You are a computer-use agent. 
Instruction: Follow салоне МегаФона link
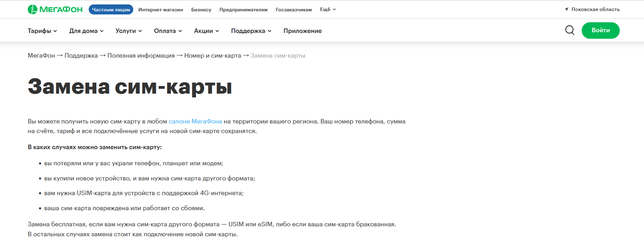click(195, 122)
